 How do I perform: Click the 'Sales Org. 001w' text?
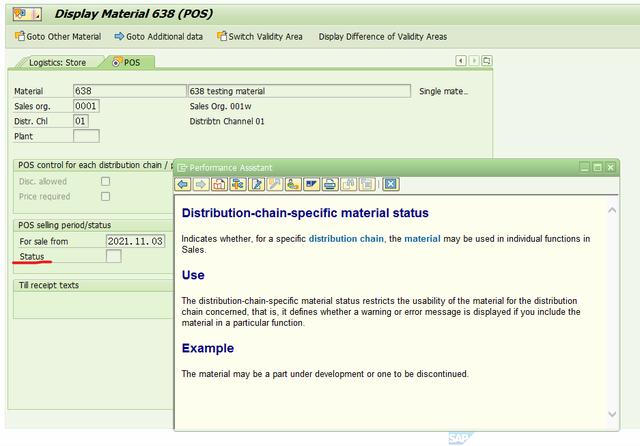click(x=220, y=107)
